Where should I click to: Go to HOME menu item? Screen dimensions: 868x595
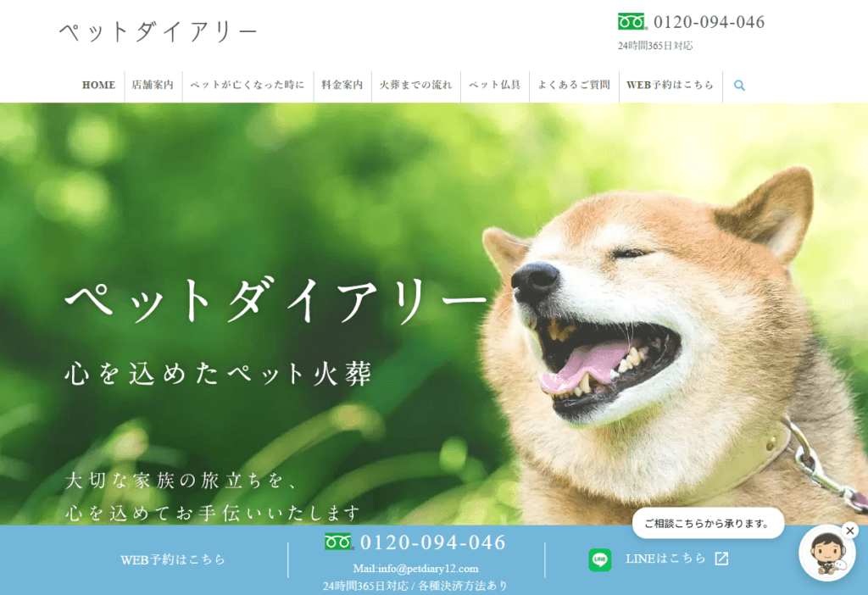pos(98,86)
